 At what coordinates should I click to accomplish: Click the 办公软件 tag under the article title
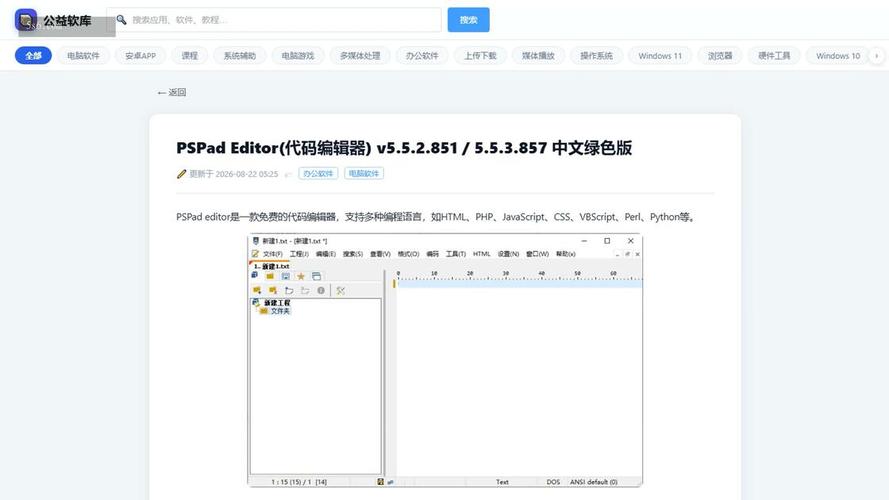pyautogui.click(x=318, y=173)
